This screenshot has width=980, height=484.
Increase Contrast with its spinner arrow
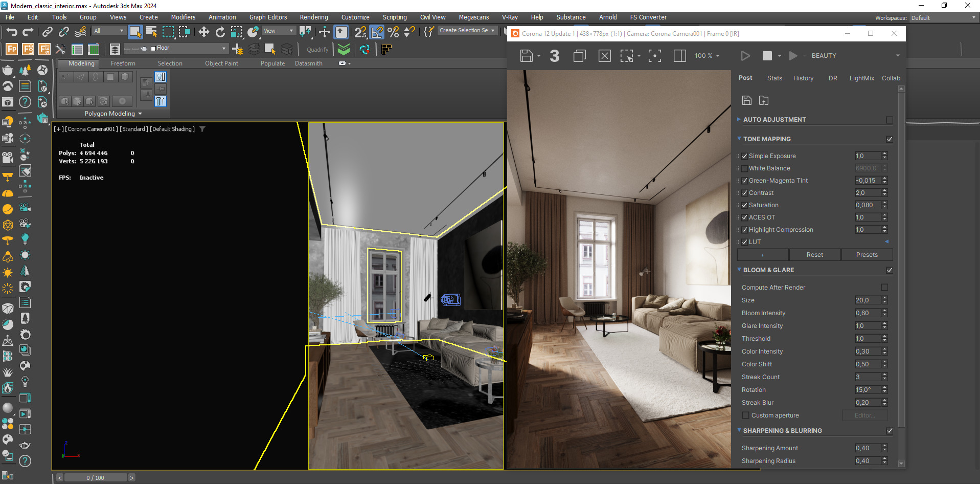(x=885, y=191)
